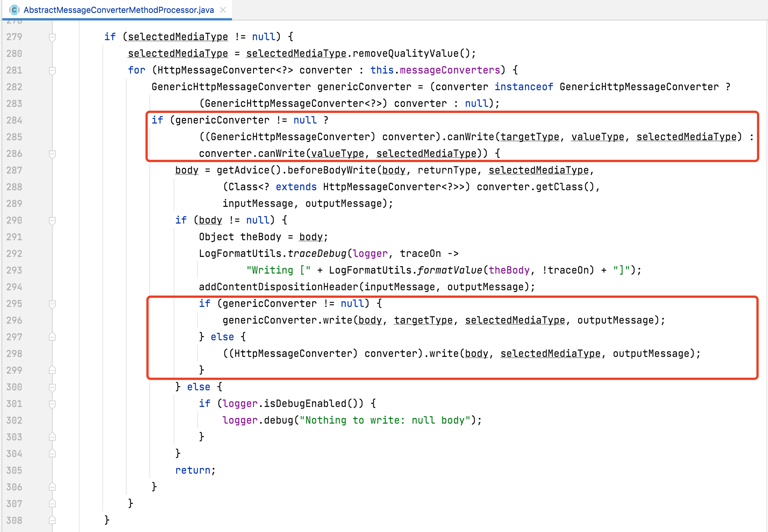768x532 pixels.
Task: Click the instanceof keyword on line 282
Action: [523, 86]
